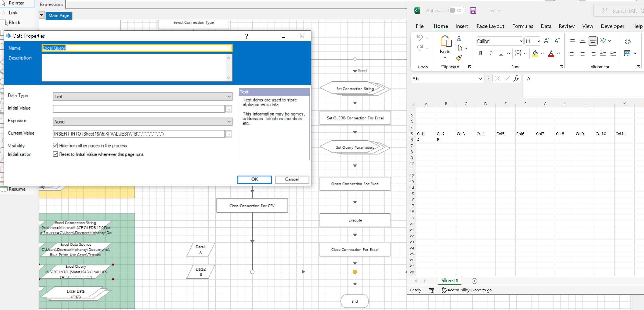This screenshot has width=644, height=310.
Task: Switch to the Formulas ribbon tab
Action: pos(523,26)
